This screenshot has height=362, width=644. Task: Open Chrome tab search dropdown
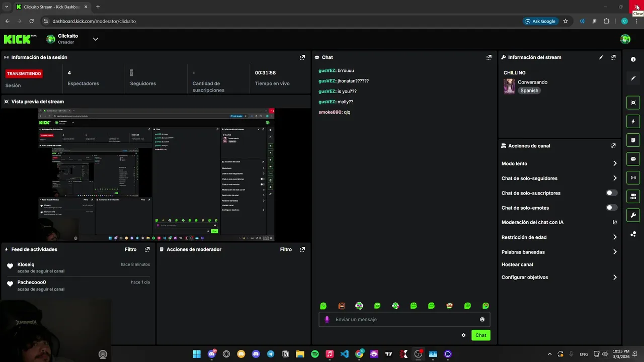[x=7, y=7]
